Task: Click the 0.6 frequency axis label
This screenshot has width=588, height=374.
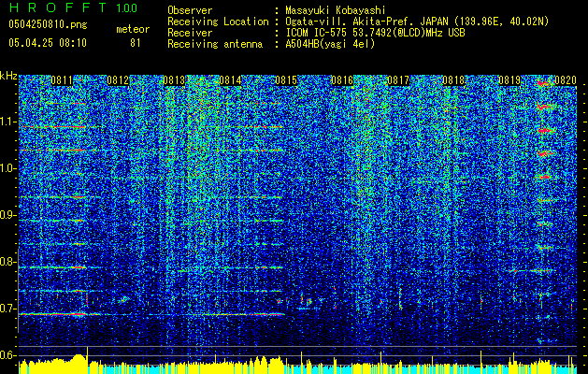Action: click(x=8, y=355)
